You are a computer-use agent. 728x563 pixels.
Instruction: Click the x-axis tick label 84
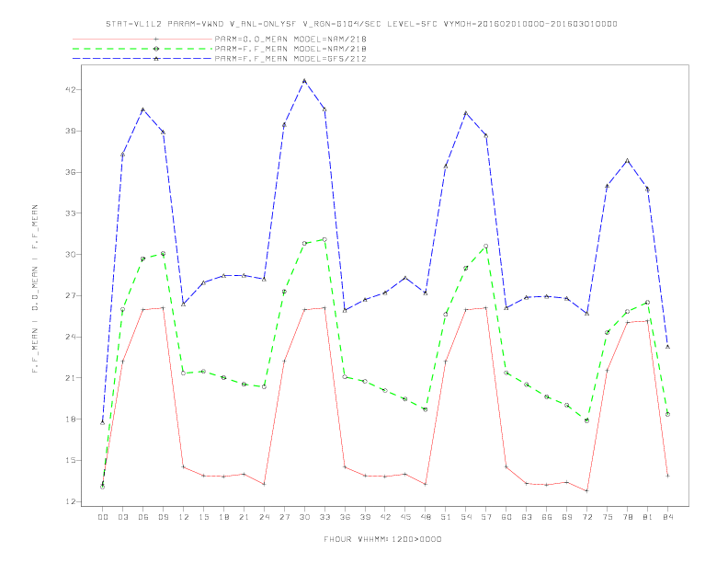pyautogui.click(x=668, y=517)
